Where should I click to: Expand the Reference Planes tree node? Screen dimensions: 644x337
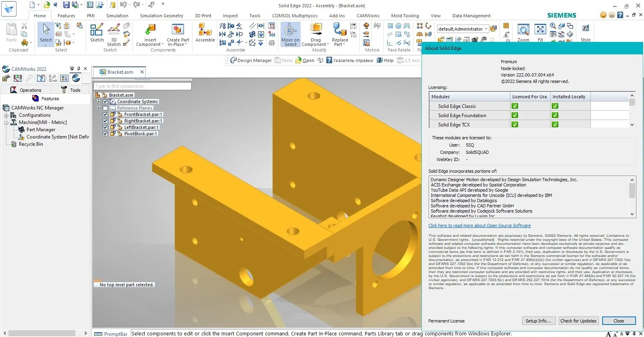click(x=98, y=108)
